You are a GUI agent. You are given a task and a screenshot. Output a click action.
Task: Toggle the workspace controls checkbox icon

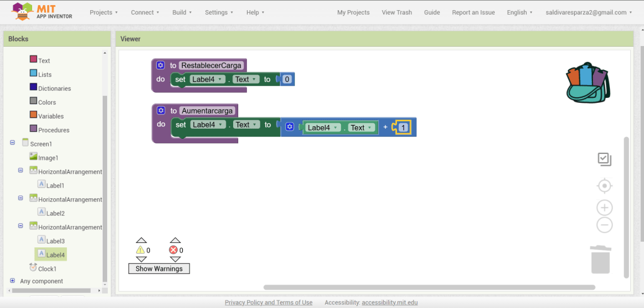(x=604, y=160)
